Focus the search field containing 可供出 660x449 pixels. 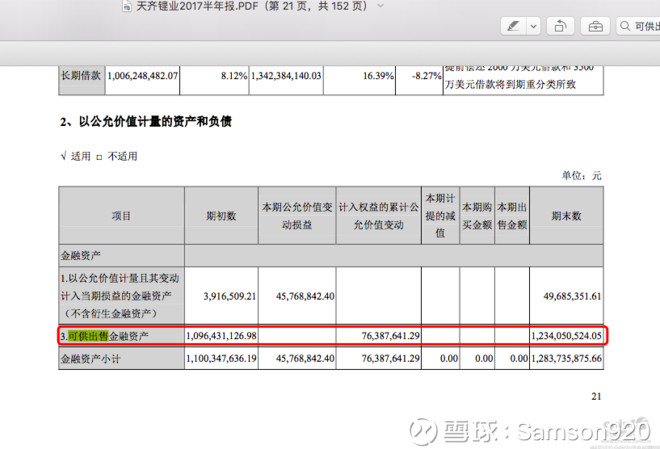click(x=638, y=26)
